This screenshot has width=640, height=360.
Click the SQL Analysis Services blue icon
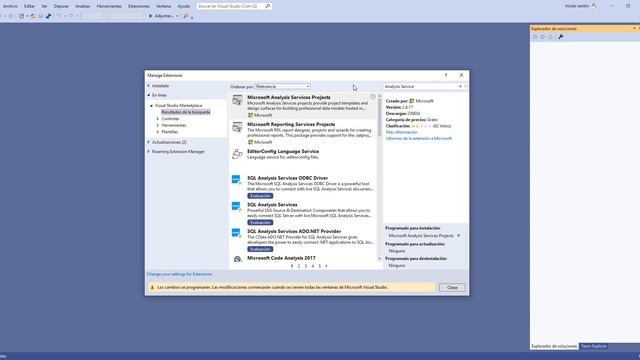click(x=236, y=206)
